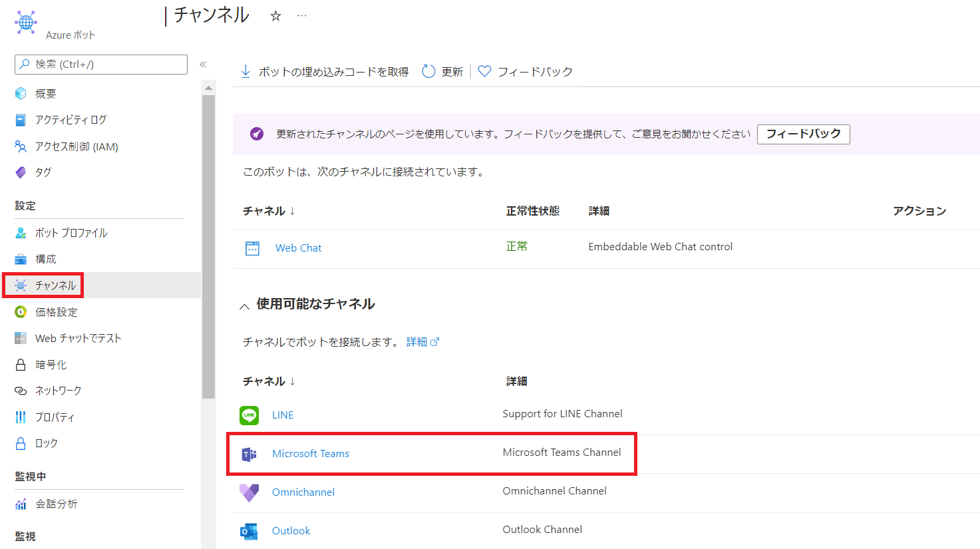
Task: Open the Microsoft Teams channel link
Action: click(310, 454)
